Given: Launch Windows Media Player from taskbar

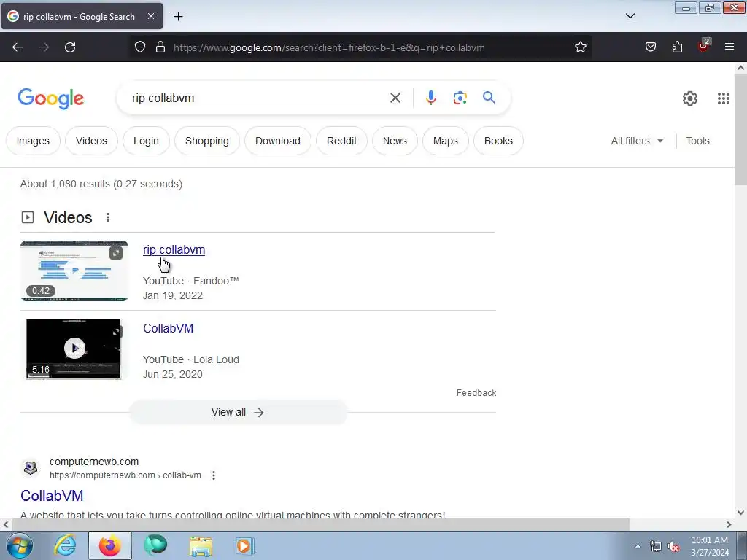Looking at the screenshot, I should pos(245,546).
